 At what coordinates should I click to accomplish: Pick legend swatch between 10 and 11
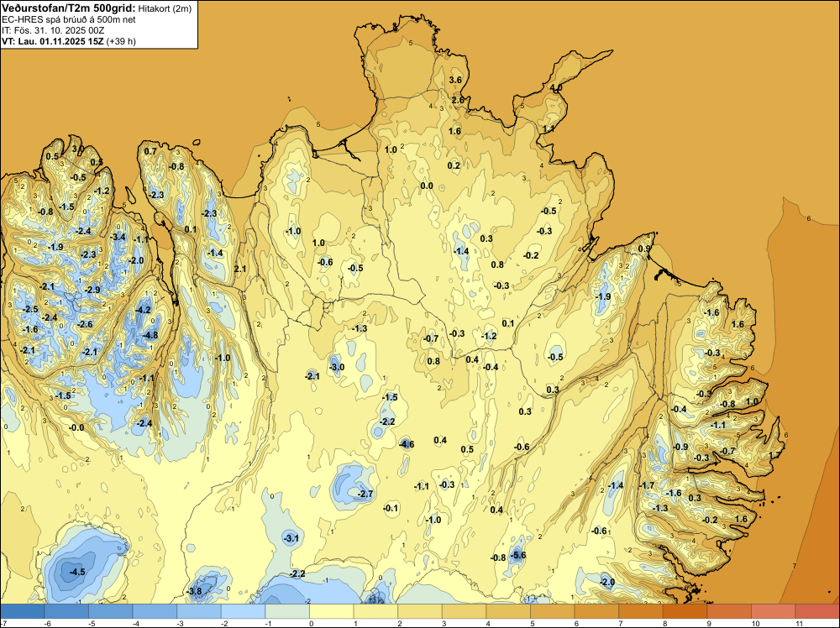point(773,611)
